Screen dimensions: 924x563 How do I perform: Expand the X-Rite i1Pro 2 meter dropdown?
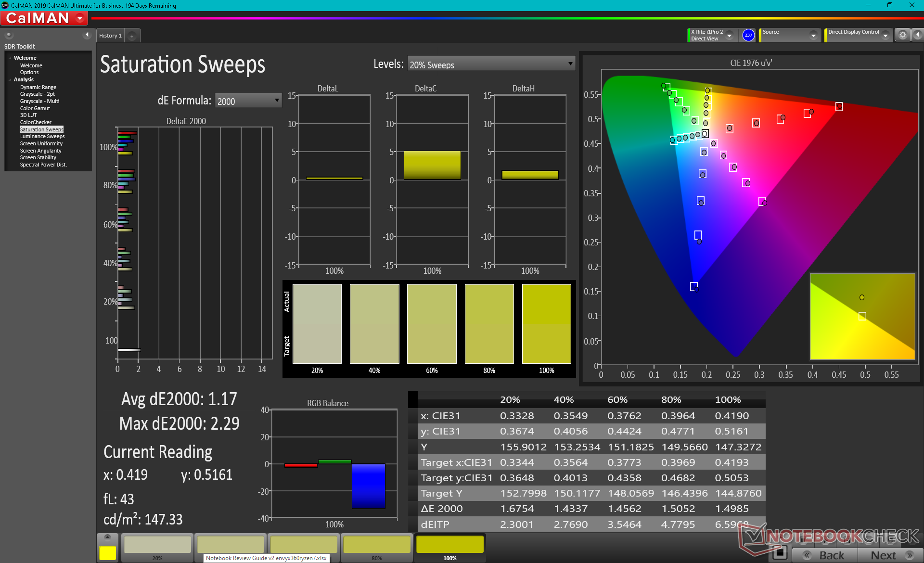pos(729,36)
